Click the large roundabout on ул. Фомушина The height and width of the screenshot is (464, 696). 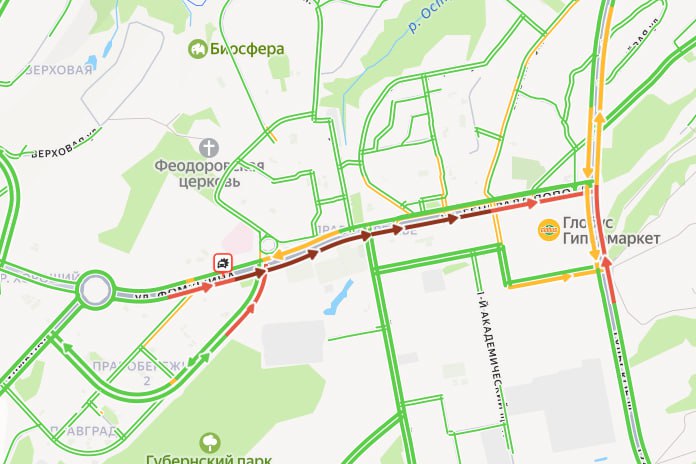[x=95, y=290]
